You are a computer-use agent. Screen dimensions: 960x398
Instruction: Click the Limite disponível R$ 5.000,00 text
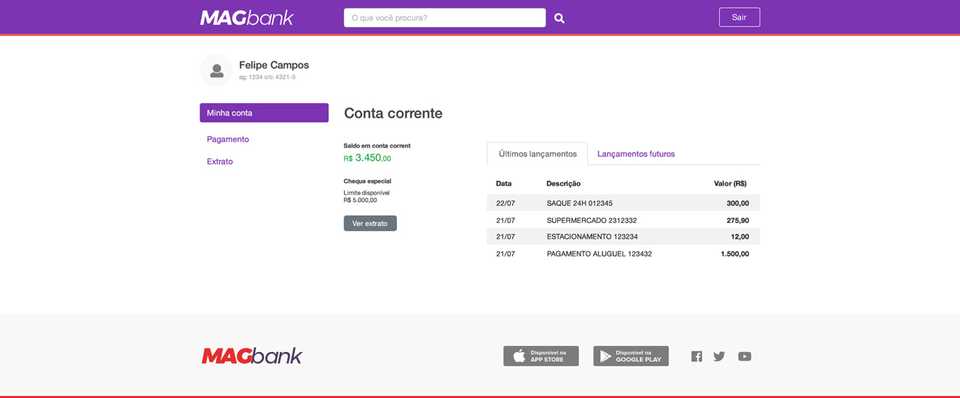[x=367, y=197]
